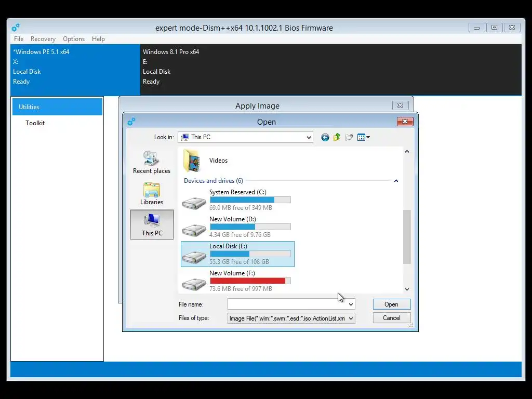
Task: Select the Utilities tab in left panel
Action: [x=57, y=107]
